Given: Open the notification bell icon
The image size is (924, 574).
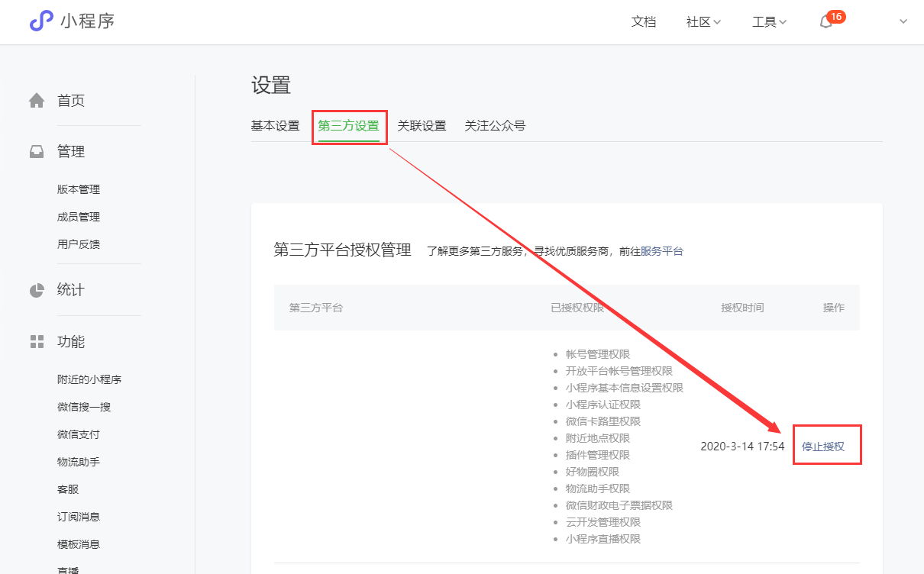Looking at the screenshot, I should click(x=825, y=22).
